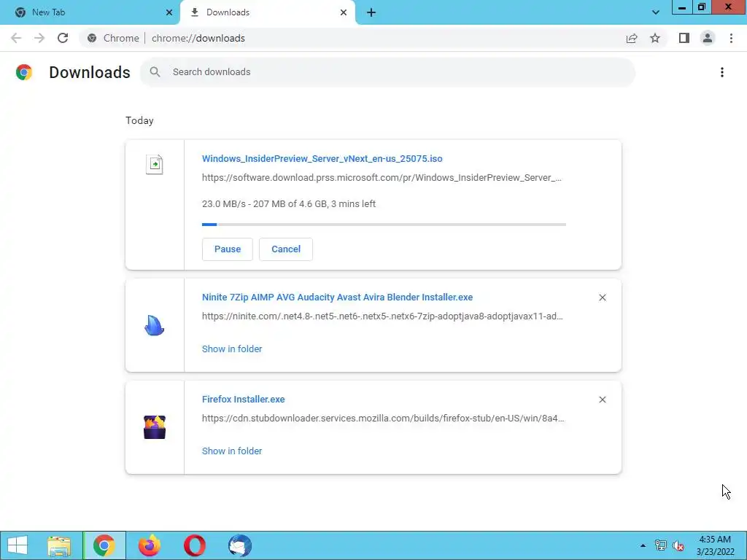The height and width of the screenshot is (560, 747).
Task: Launch Firefox from the taskbar
Action: (x=150, y=545)
